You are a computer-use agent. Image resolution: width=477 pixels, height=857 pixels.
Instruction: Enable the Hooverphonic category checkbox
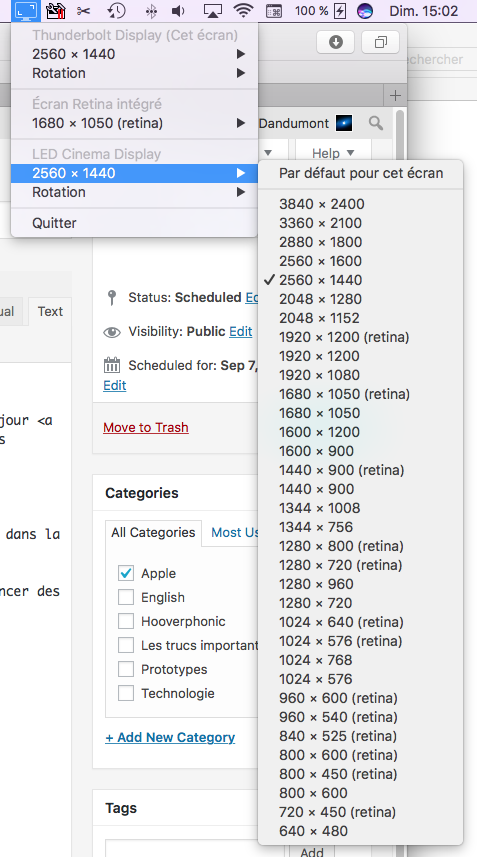click(126, 621)
